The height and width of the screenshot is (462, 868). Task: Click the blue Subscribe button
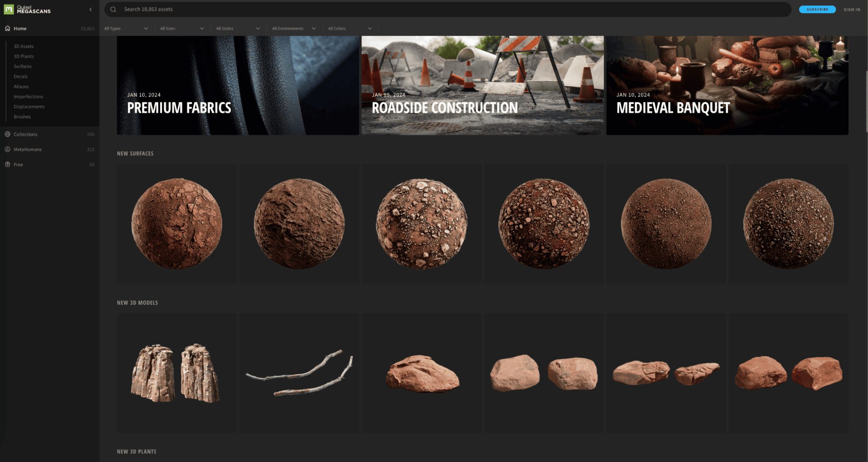(817, 9)
